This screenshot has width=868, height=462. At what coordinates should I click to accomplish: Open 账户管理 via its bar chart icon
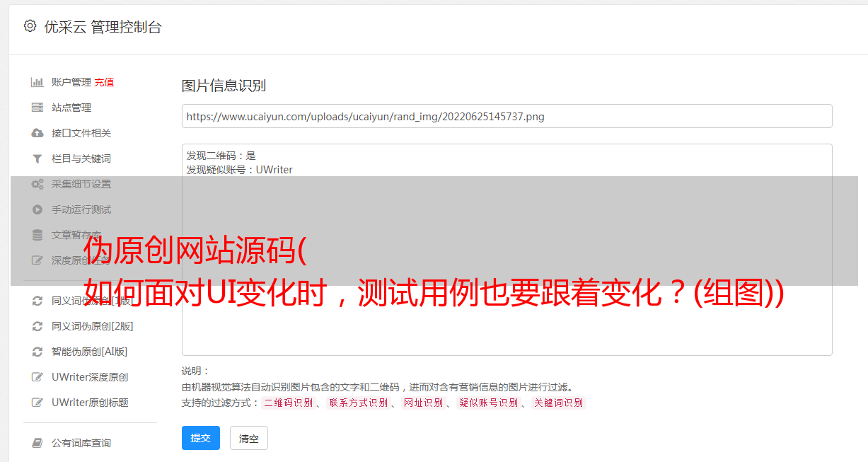[x=37, y=82]
